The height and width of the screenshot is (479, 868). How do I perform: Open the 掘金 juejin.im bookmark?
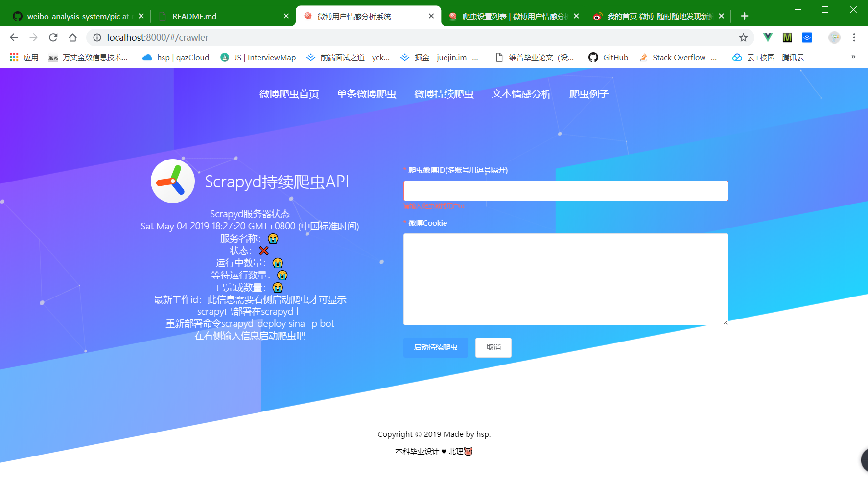pyautogui.click(x=439, y=57)
